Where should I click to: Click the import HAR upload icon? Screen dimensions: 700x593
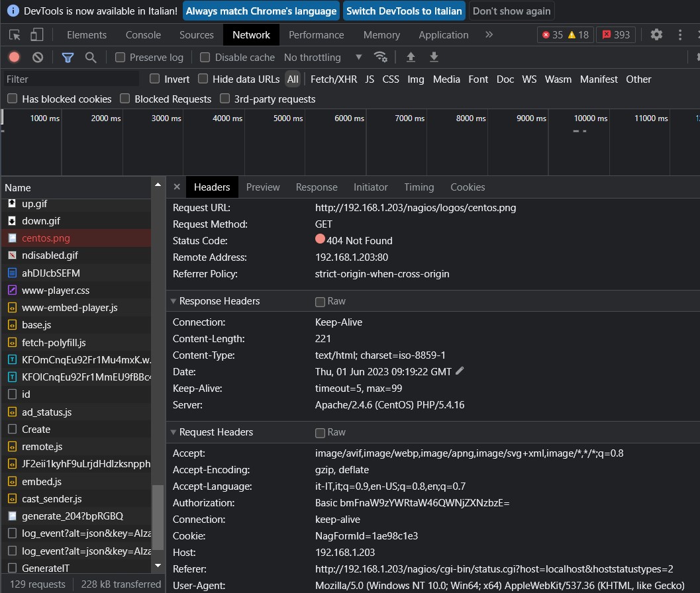411,58
